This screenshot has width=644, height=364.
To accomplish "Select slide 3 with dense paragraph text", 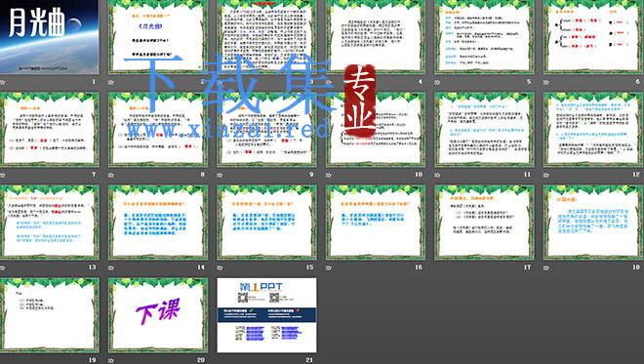I will 267,36.
